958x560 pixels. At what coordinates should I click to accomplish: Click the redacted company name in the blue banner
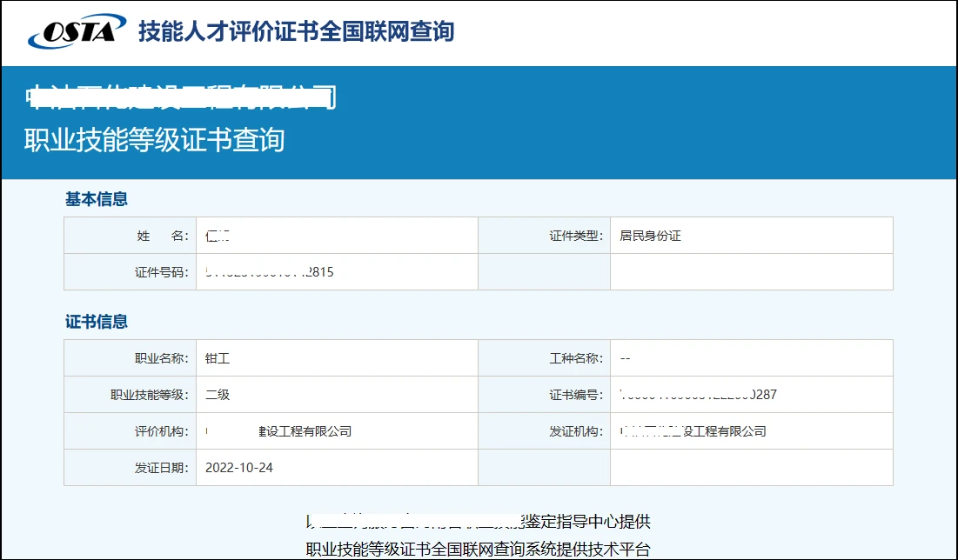tap(181, 97)
